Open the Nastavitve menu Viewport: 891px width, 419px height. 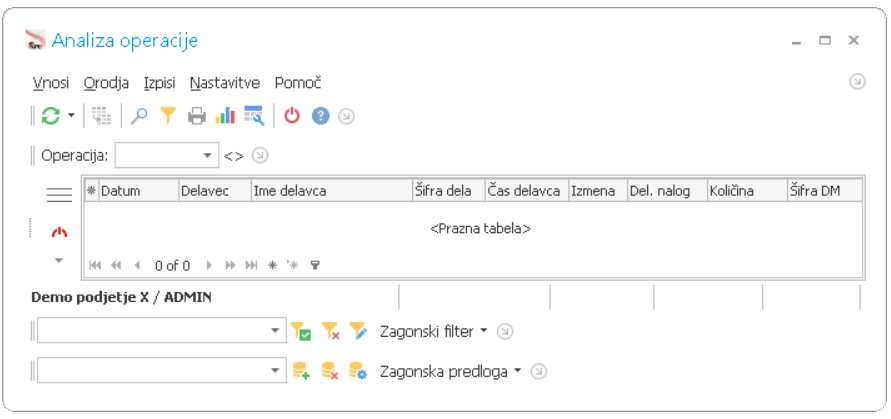pyautogui.click(x=224, y=83)
